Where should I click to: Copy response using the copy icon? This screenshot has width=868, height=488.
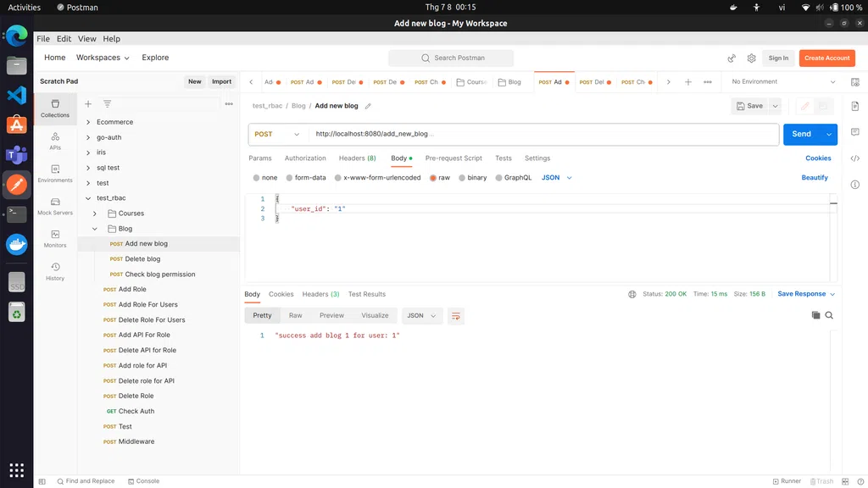[x=815, y=315]
